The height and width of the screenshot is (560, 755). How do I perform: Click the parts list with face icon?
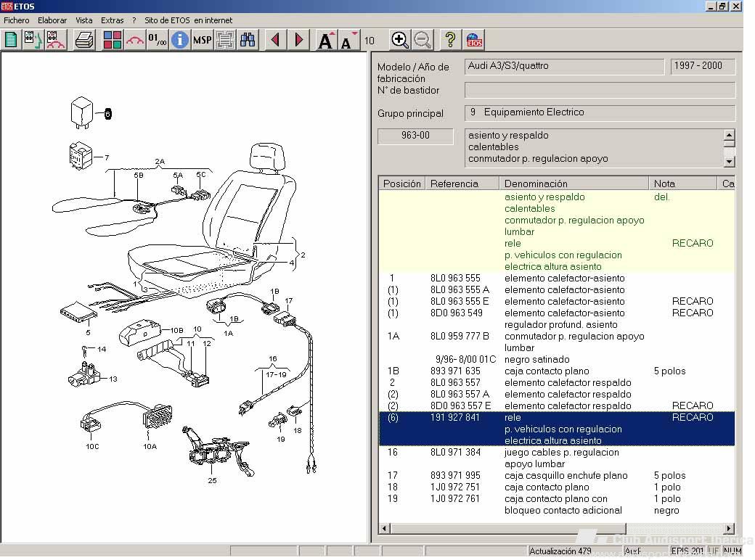coord(33,39)
